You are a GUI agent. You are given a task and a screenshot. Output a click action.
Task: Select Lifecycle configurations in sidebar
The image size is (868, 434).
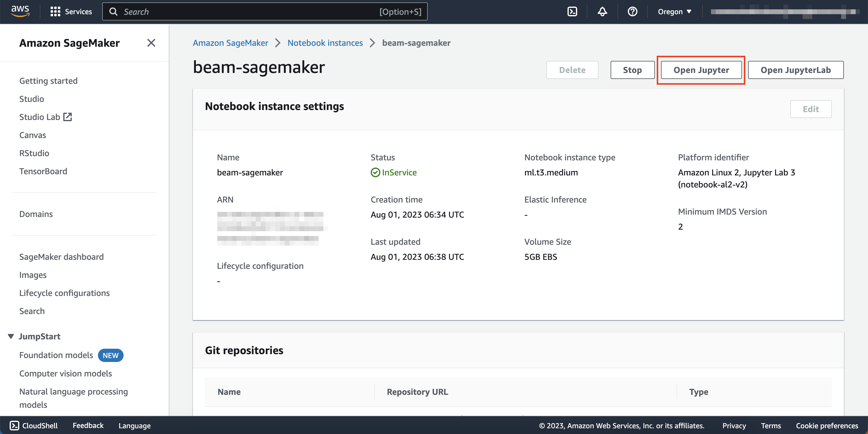(64, 293)
